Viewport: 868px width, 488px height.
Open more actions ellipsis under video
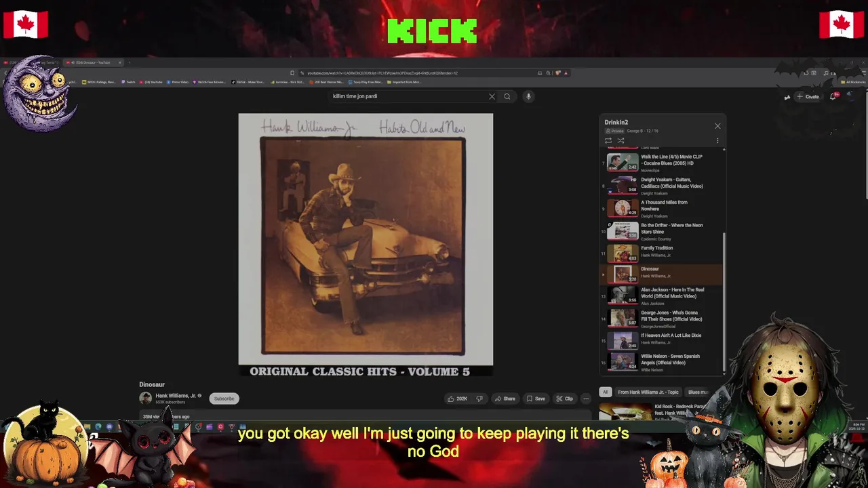(586, 399)
